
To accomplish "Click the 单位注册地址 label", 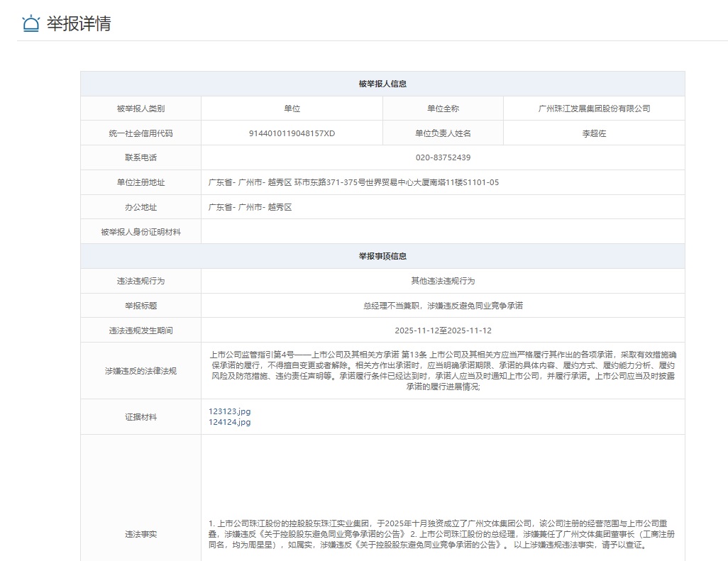I will pyautogui.click(x=140, y=182).
